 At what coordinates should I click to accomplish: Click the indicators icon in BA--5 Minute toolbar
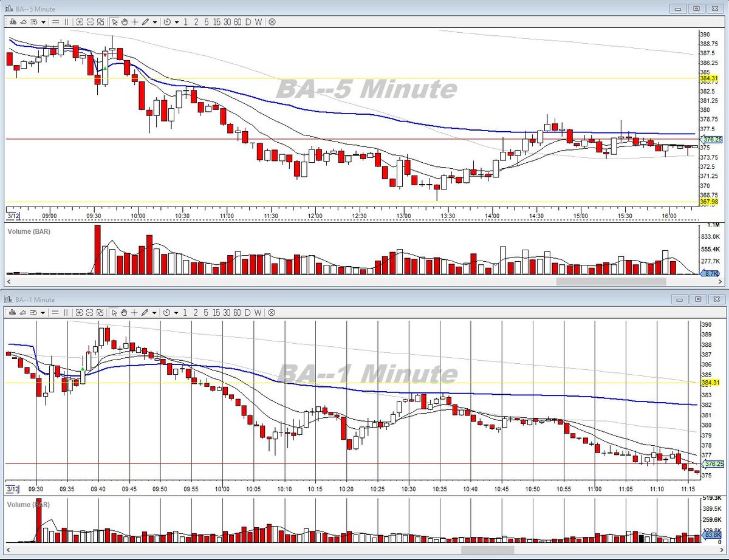click(23, 22)
